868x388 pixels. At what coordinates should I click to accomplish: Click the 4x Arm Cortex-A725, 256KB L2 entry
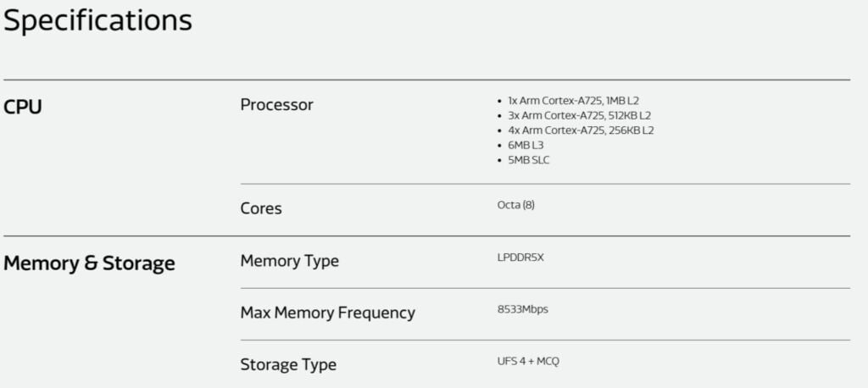(581, 130)
